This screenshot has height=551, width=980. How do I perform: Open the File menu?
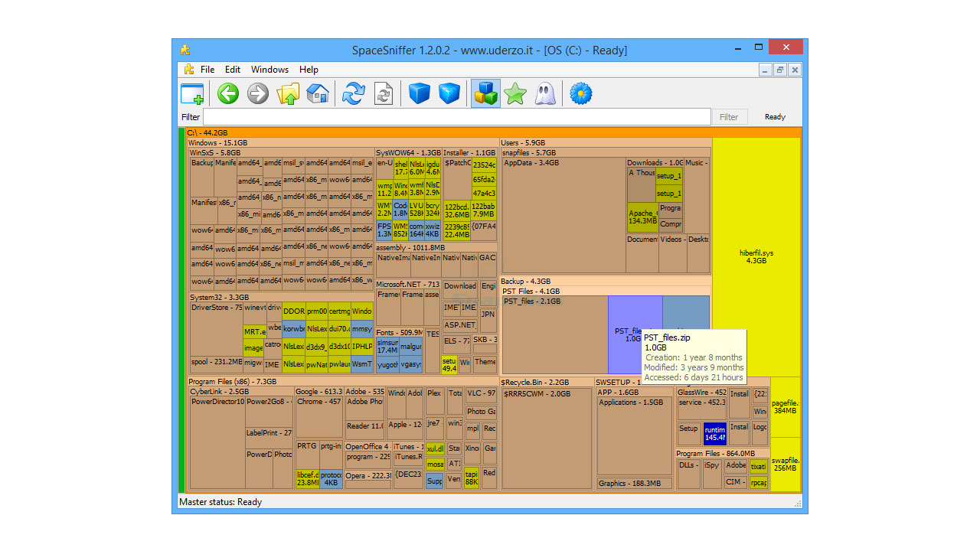[x=207, y=70]
